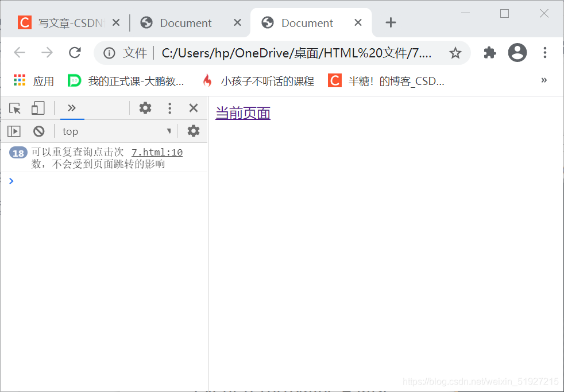Show the console sidebar panel
This screenshot has height=392, width=564.
[13, 131]
